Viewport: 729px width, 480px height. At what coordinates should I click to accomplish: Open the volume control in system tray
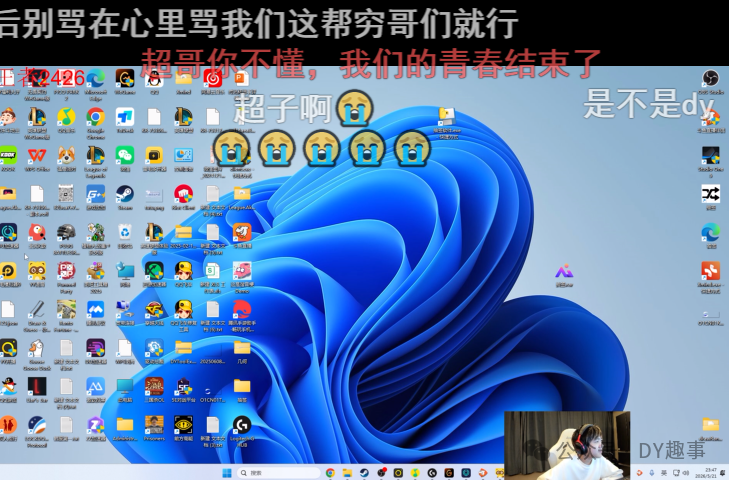point(686,473)
